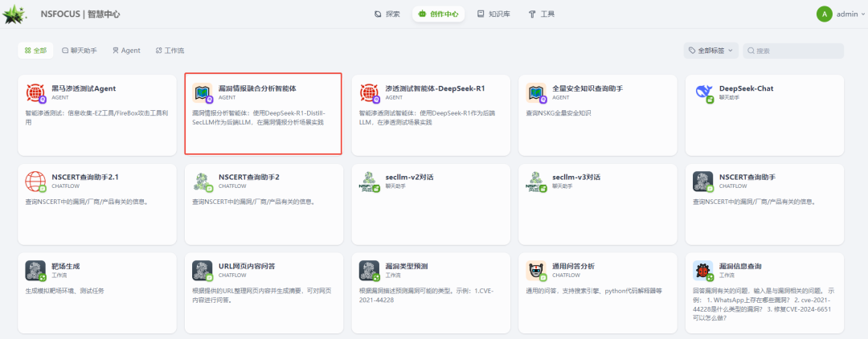The width and height of the screenshot is (868, 339).
Task: Click the 查询NSKG全量安全知识 description
Action: pyautogui.click(x=559, y=112)
